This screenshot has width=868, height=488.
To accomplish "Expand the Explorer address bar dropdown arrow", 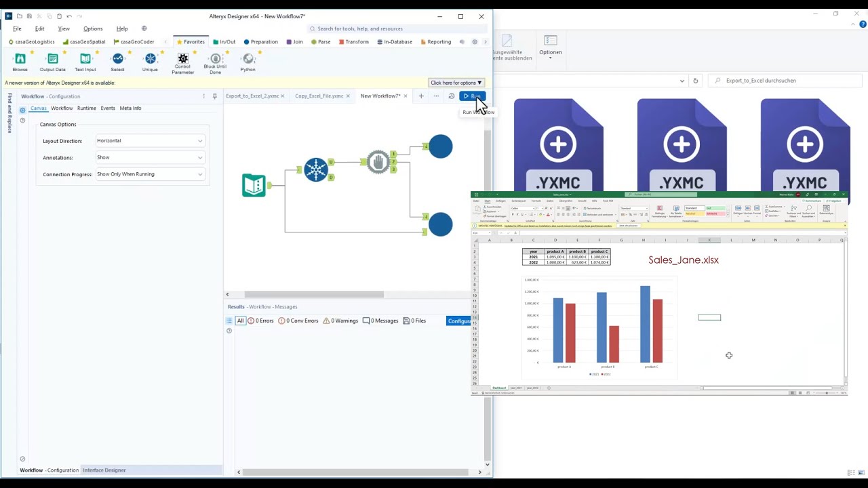I will [682, 81].
